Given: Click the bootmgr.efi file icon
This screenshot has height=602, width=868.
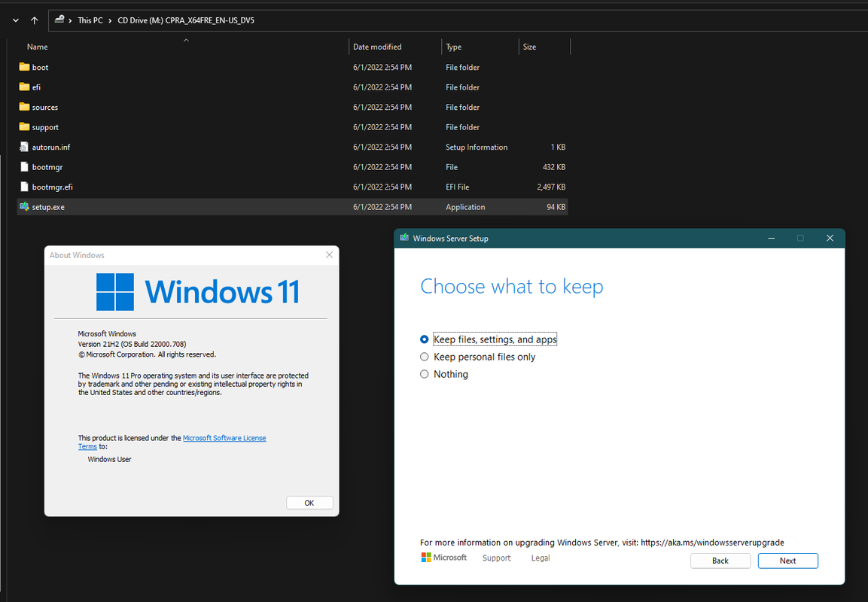Looking at the screenshot, I should (24, 187).
